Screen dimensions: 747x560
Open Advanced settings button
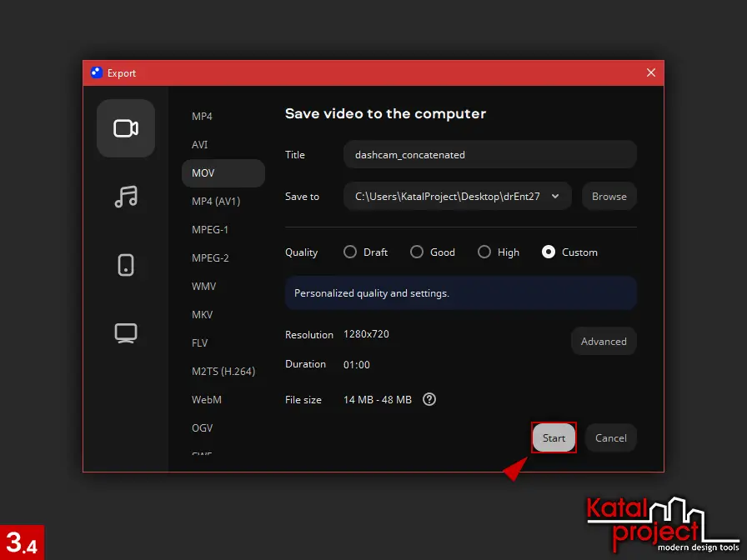[x=604, y=341]
